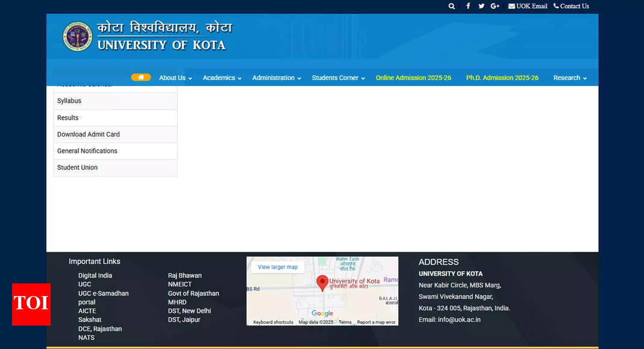This screenshot has width=644, height=349.
Task: Click Terms link on the map
Action: click(x=345, y=323)
